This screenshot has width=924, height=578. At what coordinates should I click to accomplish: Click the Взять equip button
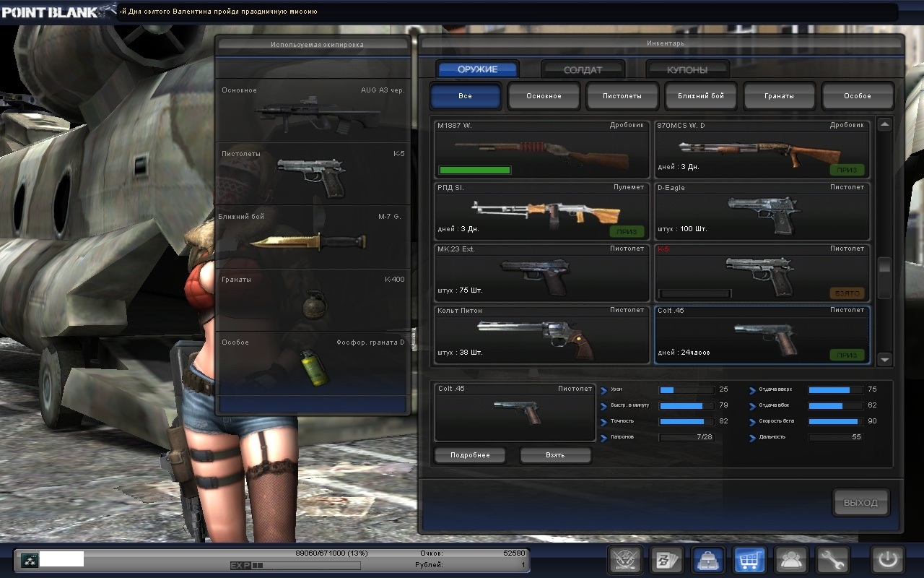(555, 455)
